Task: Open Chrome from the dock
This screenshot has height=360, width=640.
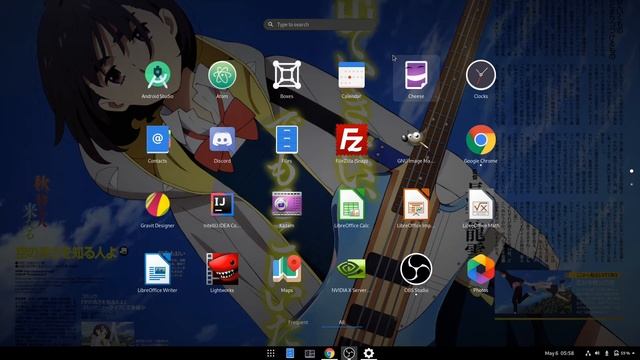Action: tap(329, 353)
